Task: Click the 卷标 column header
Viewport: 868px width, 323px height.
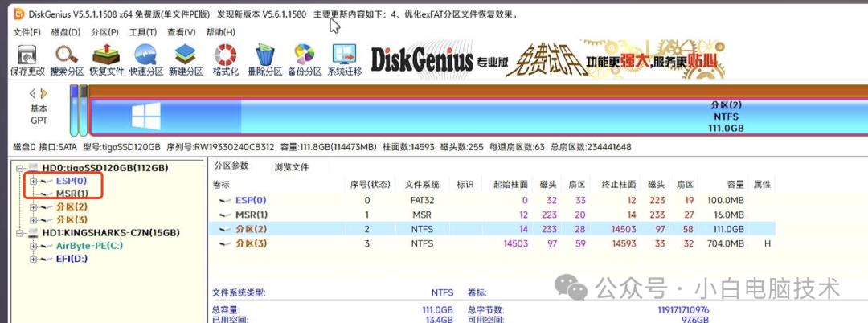Action: pos(222,185)
